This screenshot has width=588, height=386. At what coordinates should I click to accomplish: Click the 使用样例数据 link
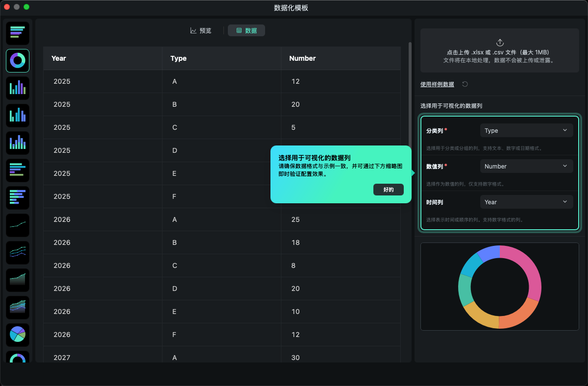point(437,84)
